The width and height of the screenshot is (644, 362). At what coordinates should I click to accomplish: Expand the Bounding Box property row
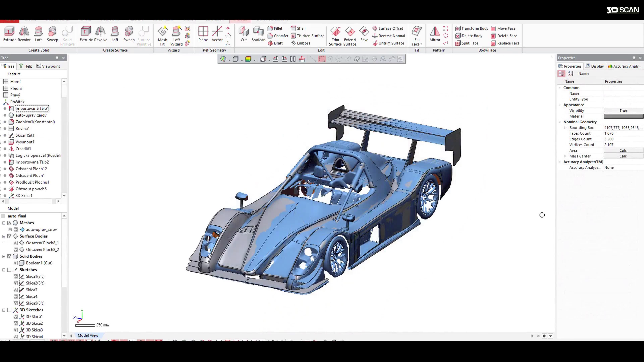[565, 128]
